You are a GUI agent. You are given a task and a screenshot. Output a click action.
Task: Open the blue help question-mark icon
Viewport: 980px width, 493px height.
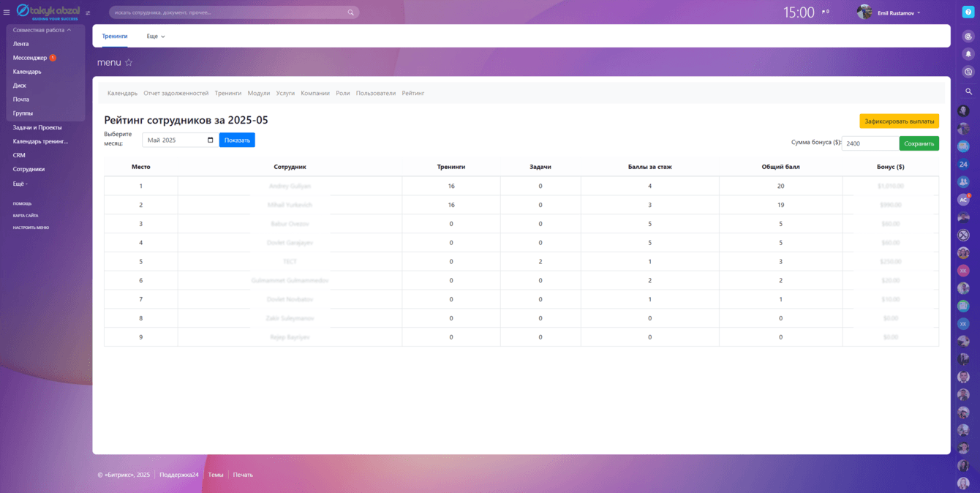click(x=968, y=12)
